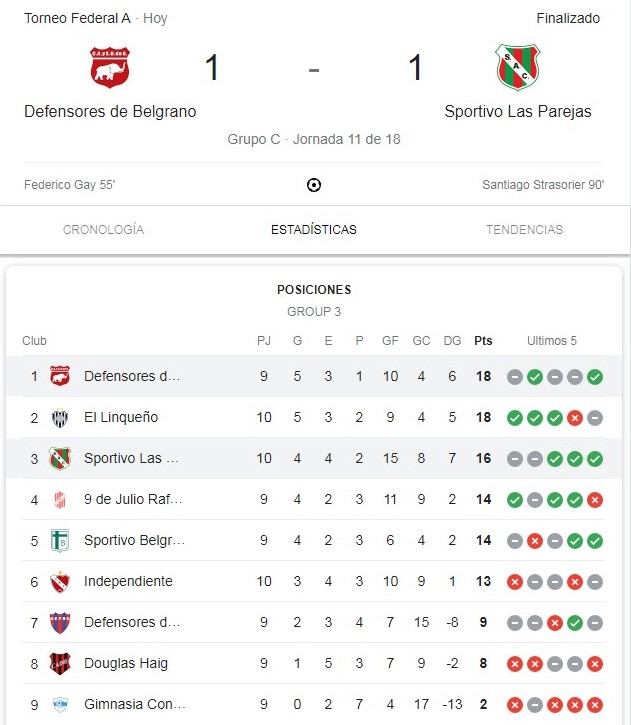Click the Defensores de Belgrano team name in scoreboard
Viewport: 631px width, 725px height.
point(110,112)
